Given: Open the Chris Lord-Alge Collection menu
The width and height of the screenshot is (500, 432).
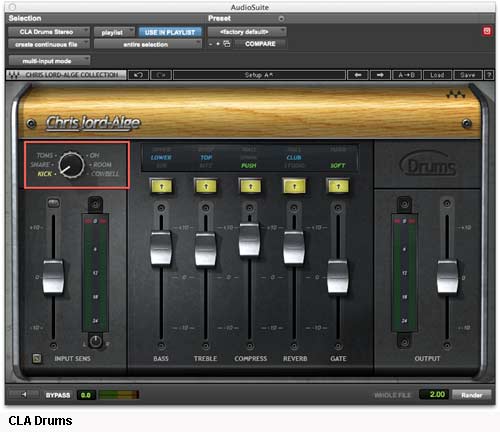Looking at the screenshot, I should [66, 75].
